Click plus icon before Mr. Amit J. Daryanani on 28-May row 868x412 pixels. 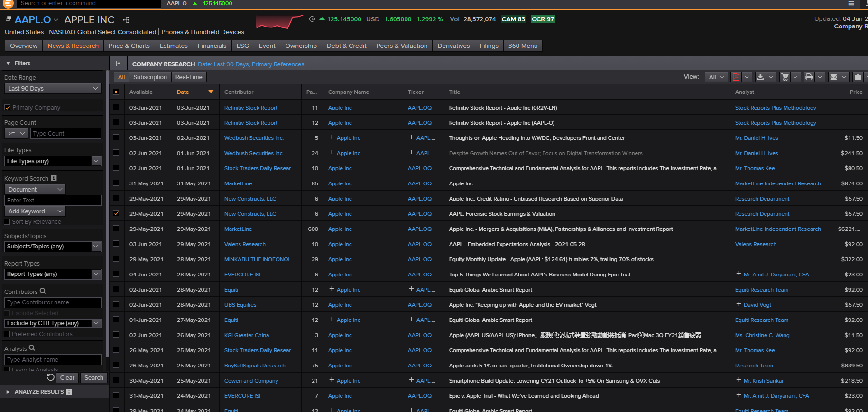click(x=739, y=274)
